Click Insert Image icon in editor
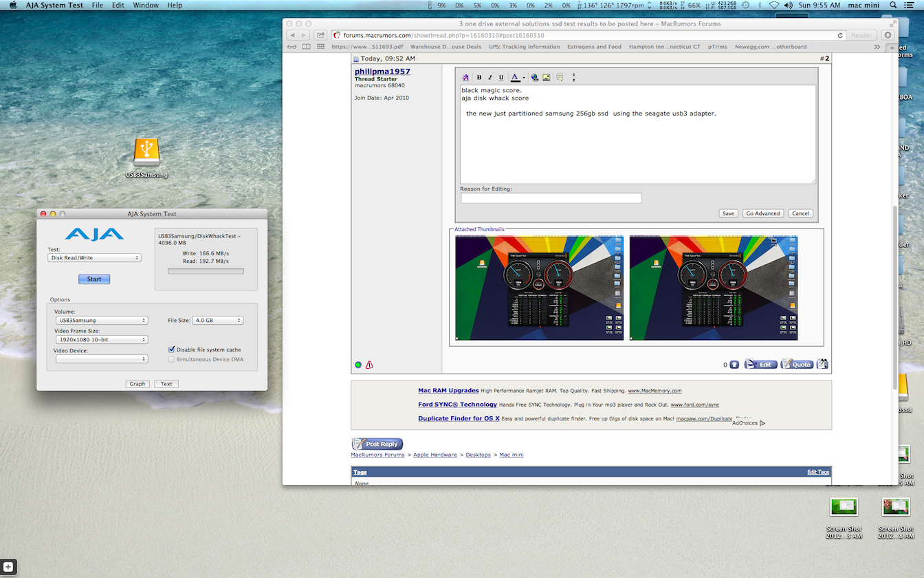The width and height of the screenshot is (924, 578). point(546,78)
